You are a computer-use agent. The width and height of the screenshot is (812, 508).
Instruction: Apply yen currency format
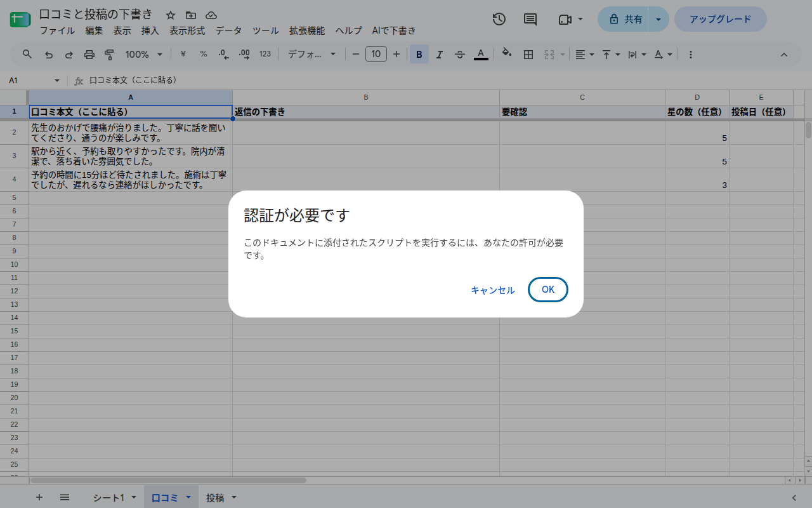click(183, 54)
